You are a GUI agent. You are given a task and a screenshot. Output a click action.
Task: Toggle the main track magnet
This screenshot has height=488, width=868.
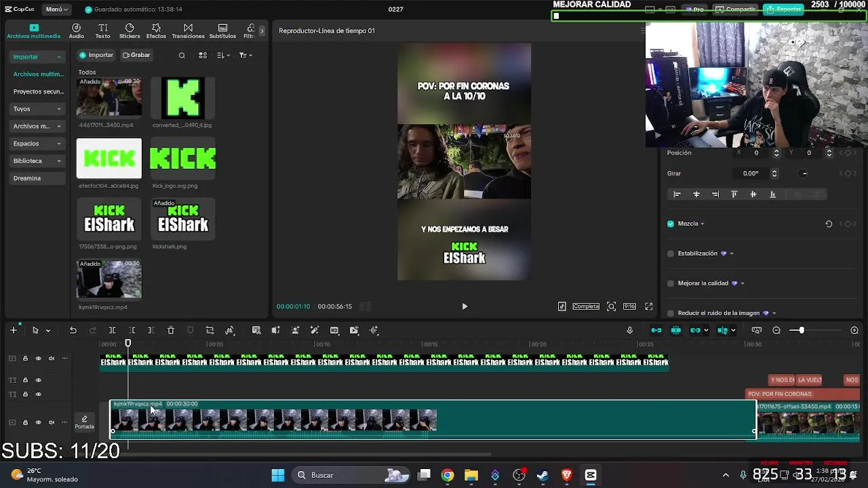click(656, 330)
